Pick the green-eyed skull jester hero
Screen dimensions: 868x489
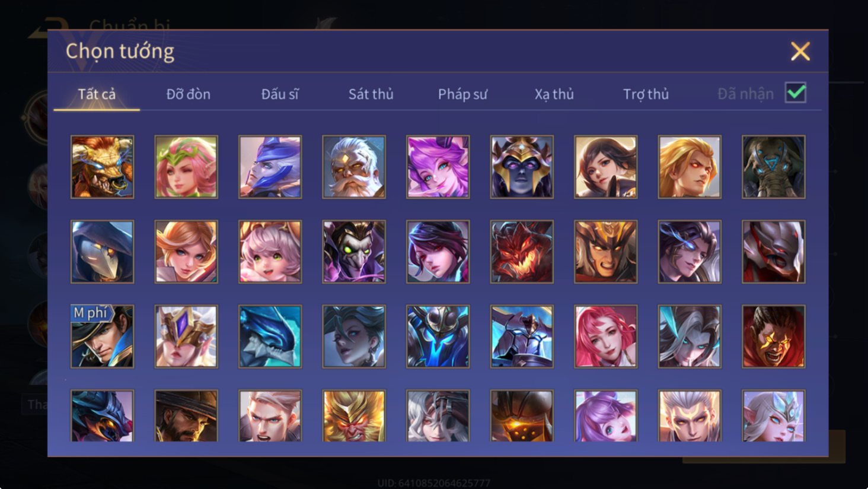tap(354, 252)
